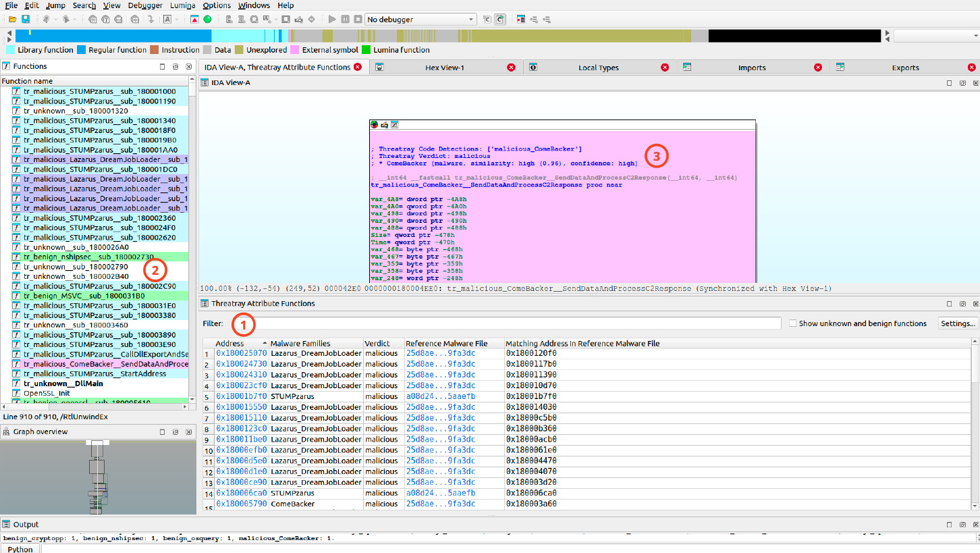This screenshot has height=553, width=980.
Task: Open address link 0x18001b7f0
Action: [x=241, y=396]
